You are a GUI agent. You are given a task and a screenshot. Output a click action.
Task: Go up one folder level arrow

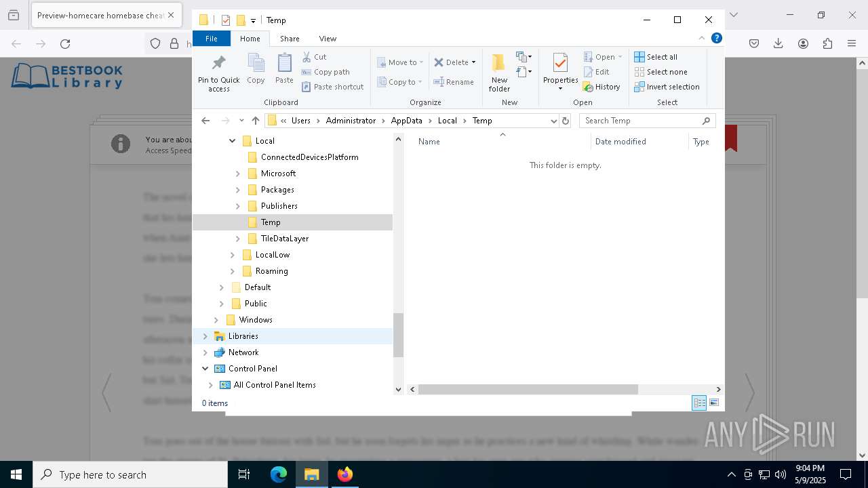coord(255,121)
